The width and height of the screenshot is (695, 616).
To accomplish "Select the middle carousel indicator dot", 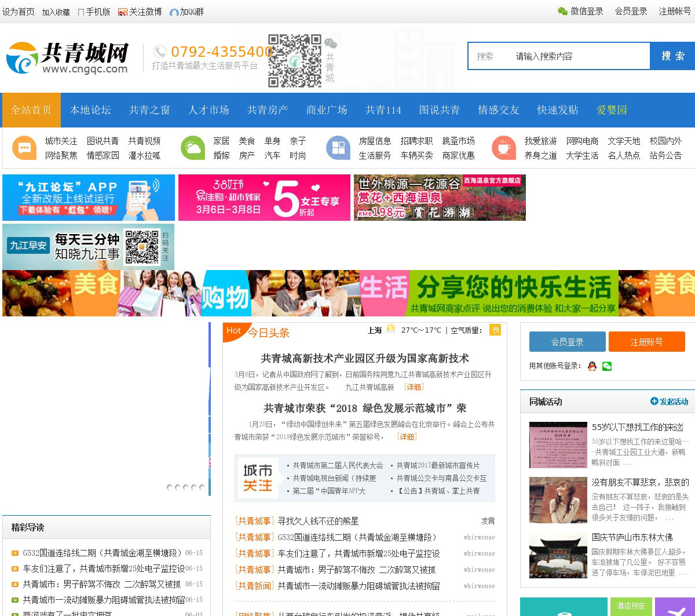I will [186, 487].
